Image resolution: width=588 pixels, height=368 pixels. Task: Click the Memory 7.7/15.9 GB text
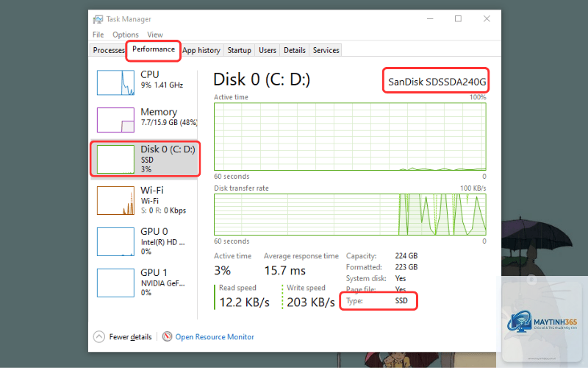pyautogui.click(x=169, y=122)
